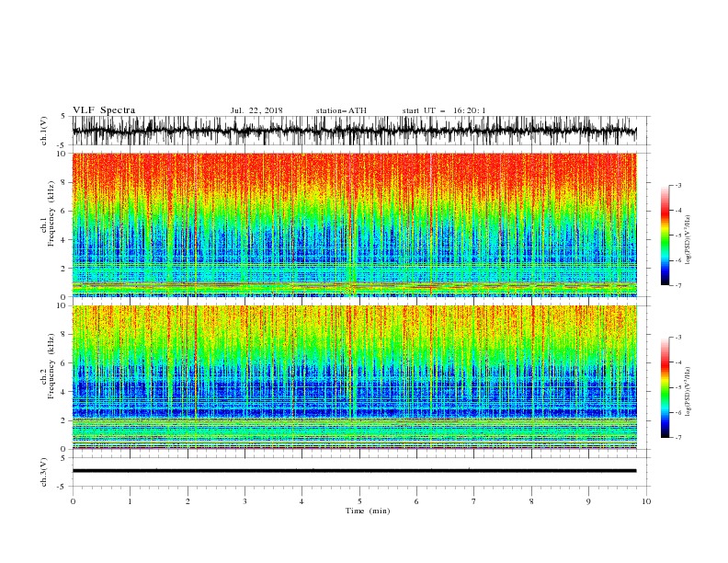Click time axis tick label "10"
This screenshot has height=563, width=728.
(x=646, y=501)
